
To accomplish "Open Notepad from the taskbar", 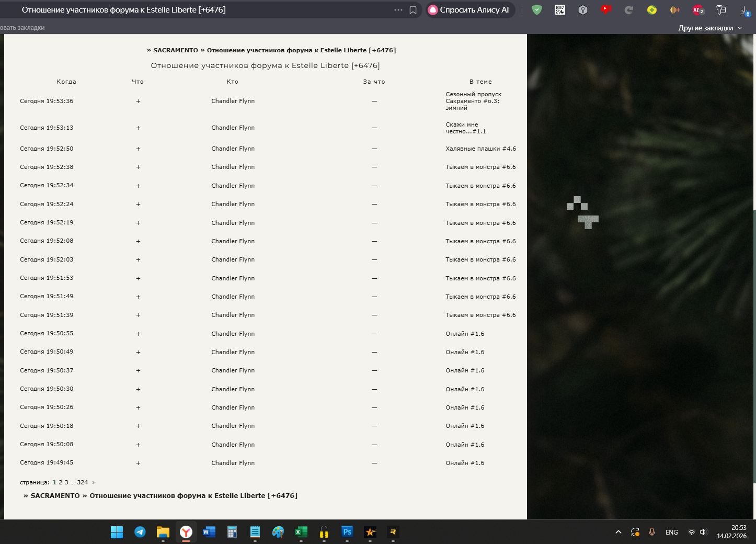I will coord(255,532).
